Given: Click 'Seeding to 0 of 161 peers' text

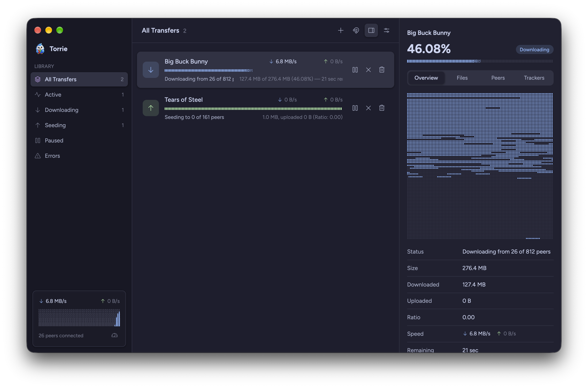Looking at the screenshot, I should 194,117.
